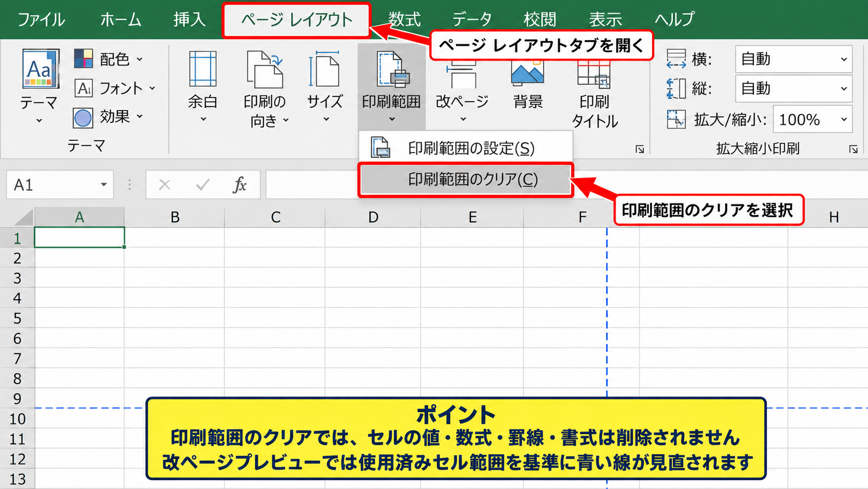Screen dimensions: 868x489
Task: Click the 印刷の向き orientation icon
Action: 265,69
